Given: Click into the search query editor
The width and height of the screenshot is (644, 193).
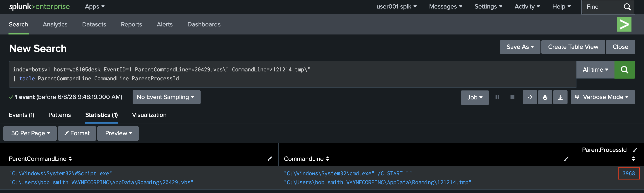Looking at the screenshot, I should click(292, 74).
